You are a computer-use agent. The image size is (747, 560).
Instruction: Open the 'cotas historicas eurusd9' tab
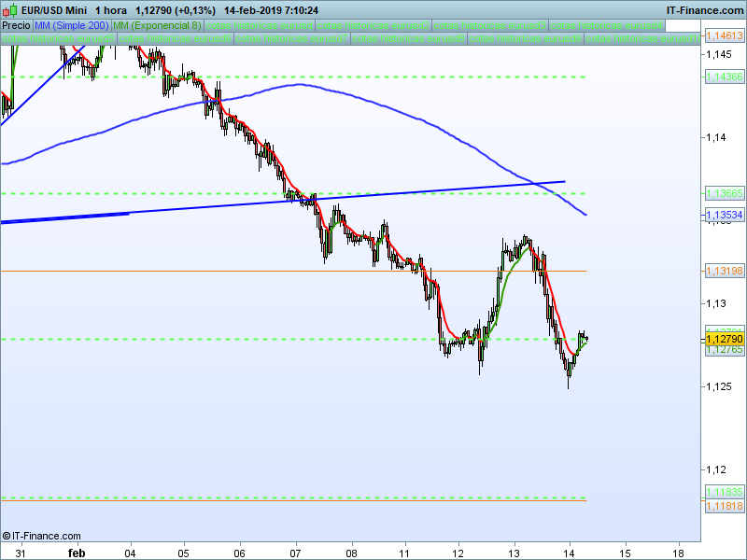click(525, 38)
